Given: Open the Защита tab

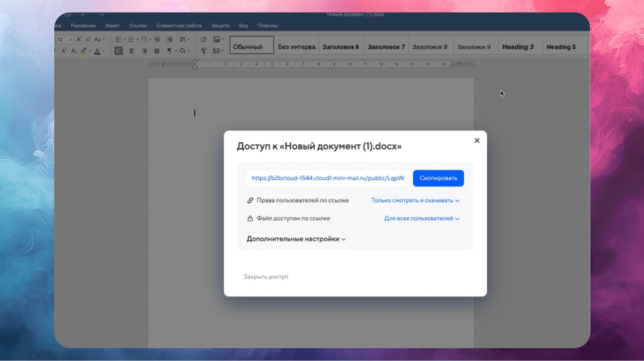Looking at the screenshot, I should click(x=220, y=26).
